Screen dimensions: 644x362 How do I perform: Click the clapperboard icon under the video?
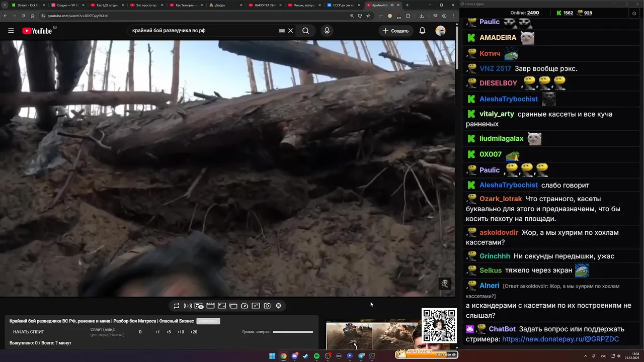click(x=210, y=306)
